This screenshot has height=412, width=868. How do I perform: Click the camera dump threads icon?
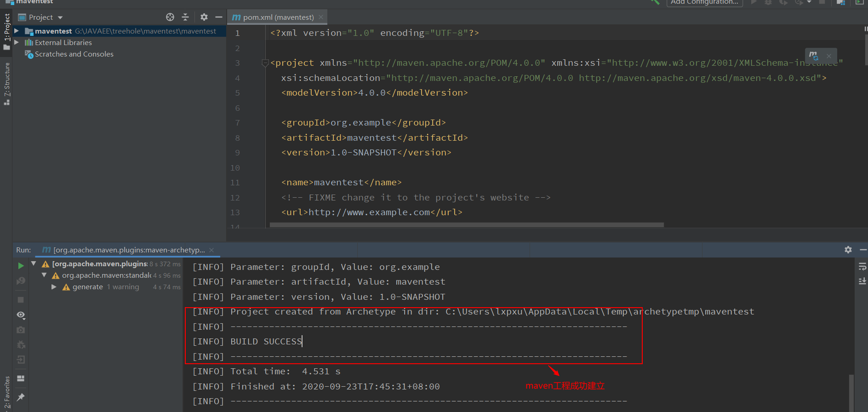click(21, 330)
